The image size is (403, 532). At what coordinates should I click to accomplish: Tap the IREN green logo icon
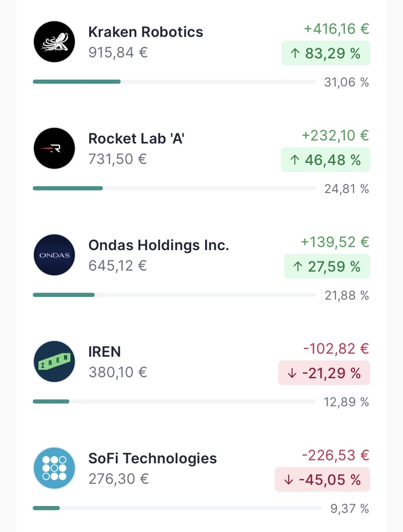[x=54, y=361]
